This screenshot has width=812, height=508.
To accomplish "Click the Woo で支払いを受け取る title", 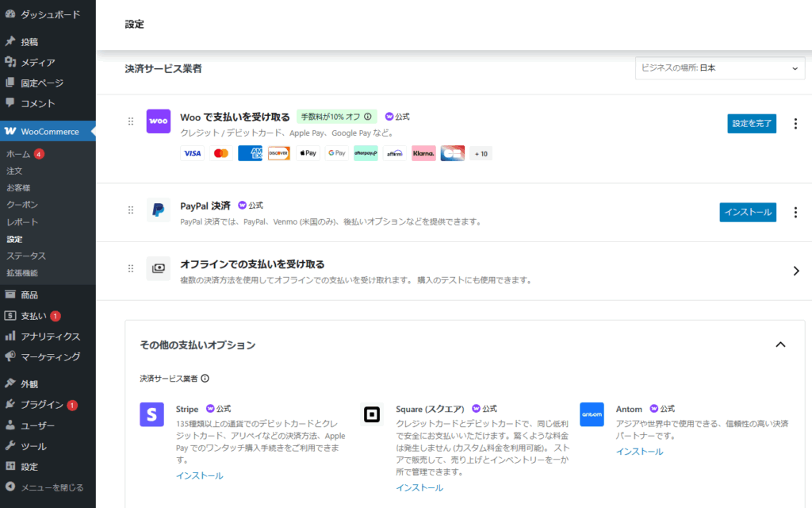I will pyautogui.click(x=235, y=117).
